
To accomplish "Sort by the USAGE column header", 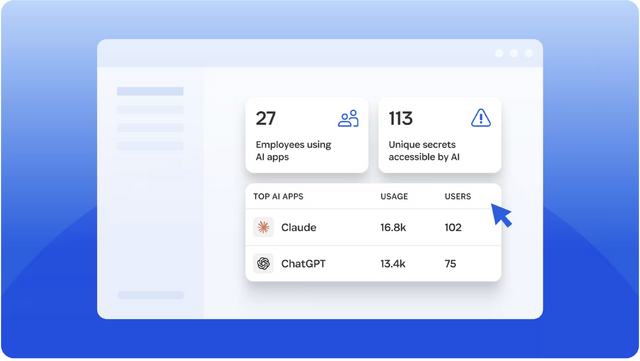I will (x=394, y=196).
